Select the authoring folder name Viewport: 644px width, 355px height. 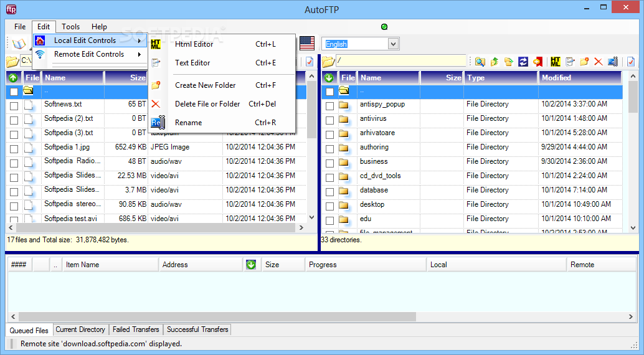tap(374, 147)
